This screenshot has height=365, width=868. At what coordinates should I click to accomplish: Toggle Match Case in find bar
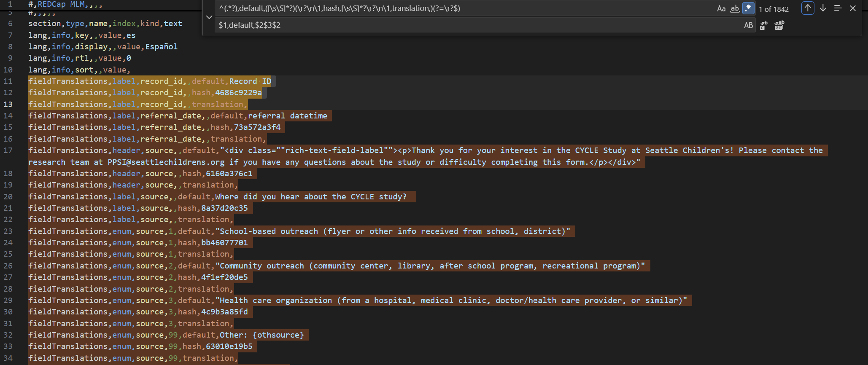(721, 8)
